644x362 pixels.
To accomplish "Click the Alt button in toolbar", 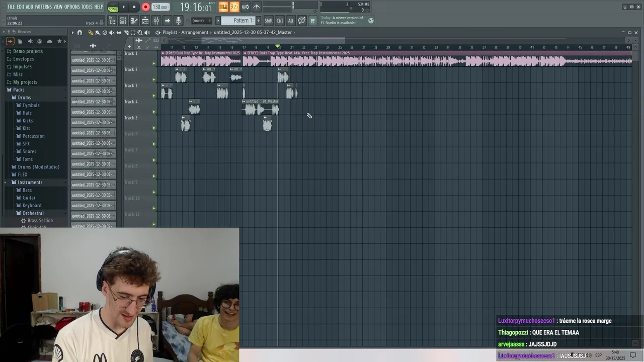I will (x=291, y=21).
